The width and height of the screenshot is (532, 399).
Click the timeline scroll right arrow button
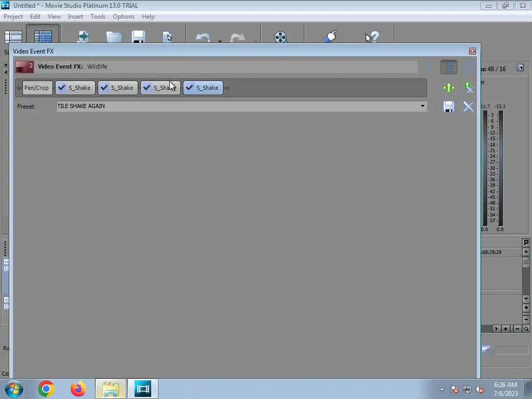[496, 329]
